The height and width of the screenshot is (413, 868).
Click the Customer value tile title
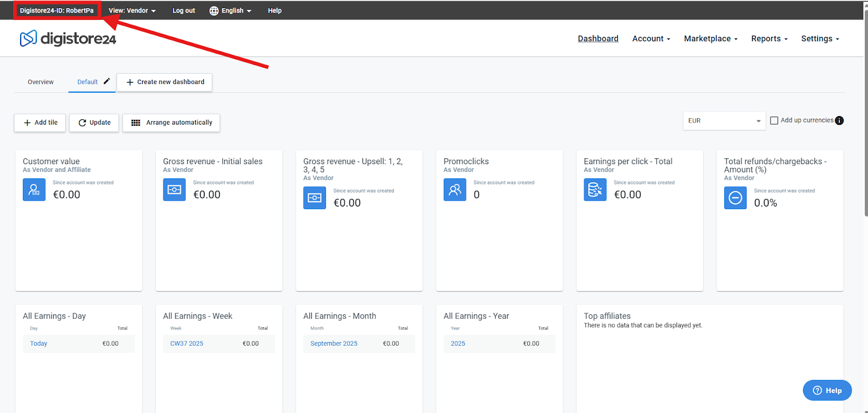51,162
